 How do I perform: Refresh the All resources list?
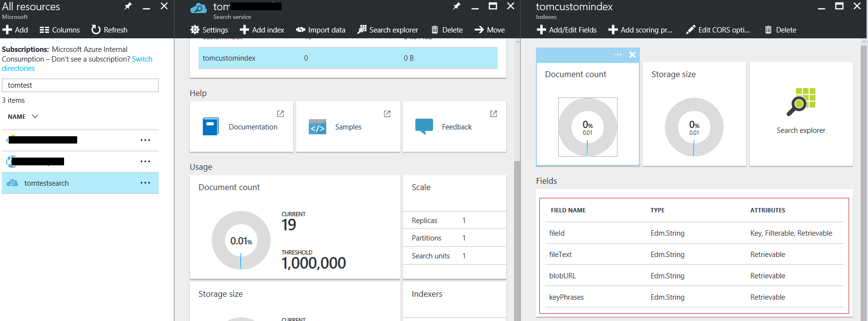click(109, 30)
